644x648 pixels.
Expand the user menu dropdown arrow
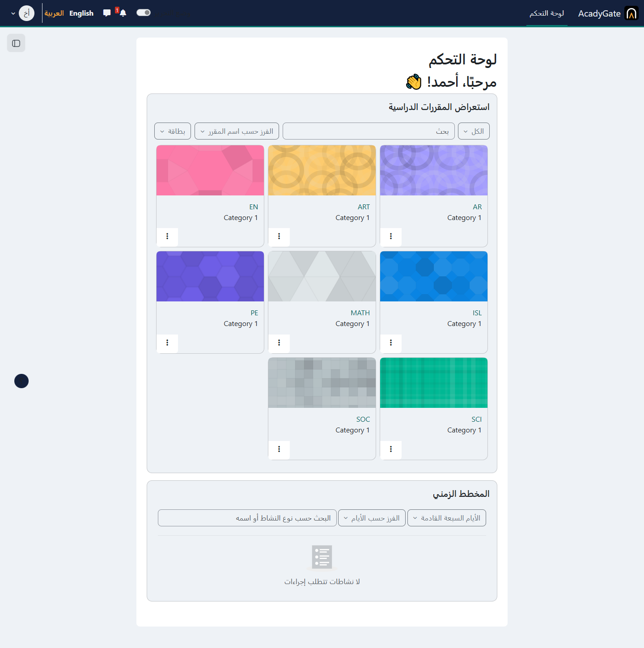click(13, 13)
